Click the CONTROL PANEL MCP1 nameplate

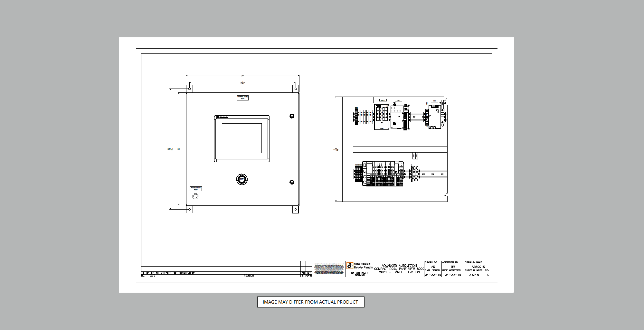tap(242, 98)
